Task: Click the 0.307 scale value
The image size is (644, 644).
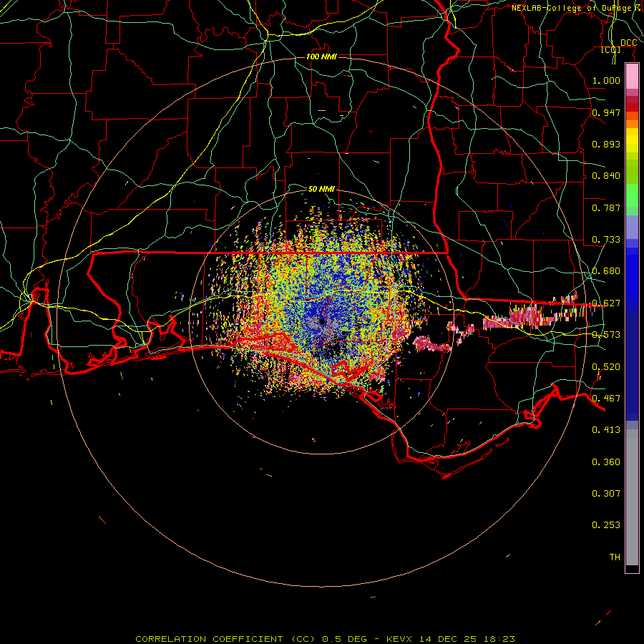Action: 606,494
